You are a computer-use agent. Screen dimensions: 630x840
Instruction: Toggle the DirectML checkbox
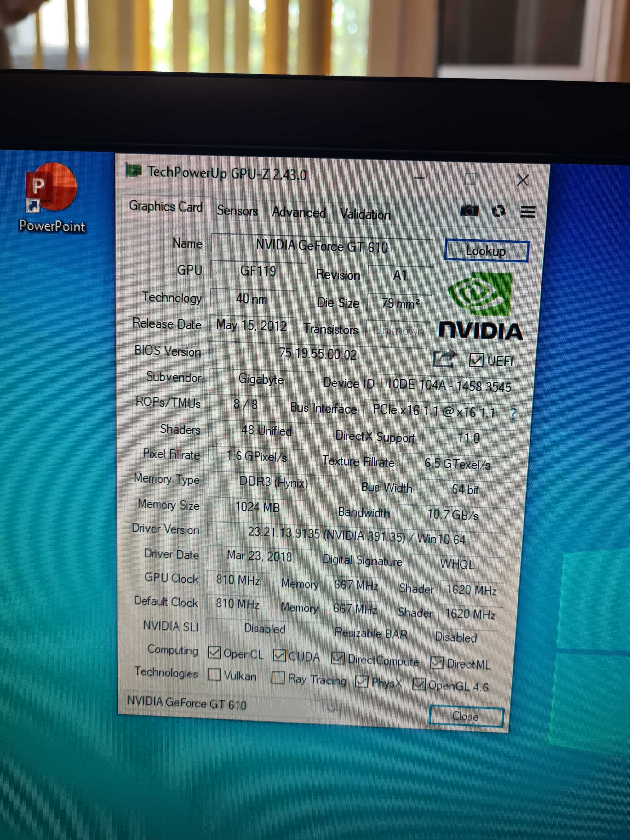pos(436,663)
